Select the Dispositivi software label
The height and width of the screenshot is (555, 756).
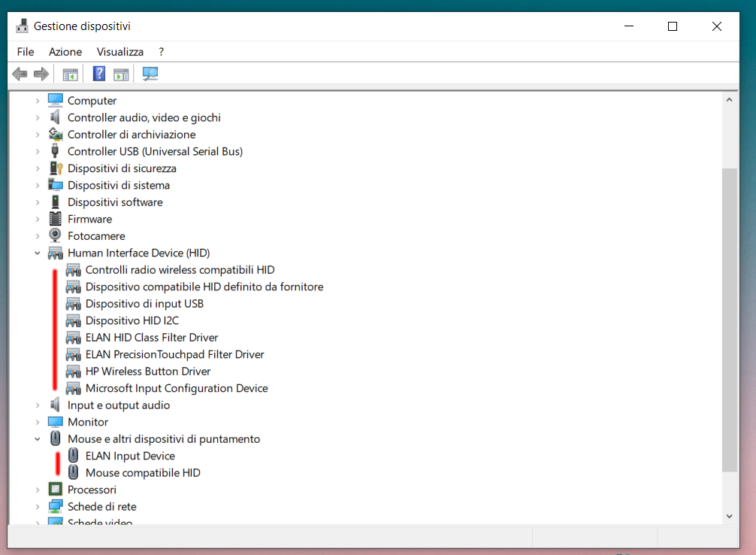[x=115, y=202]
